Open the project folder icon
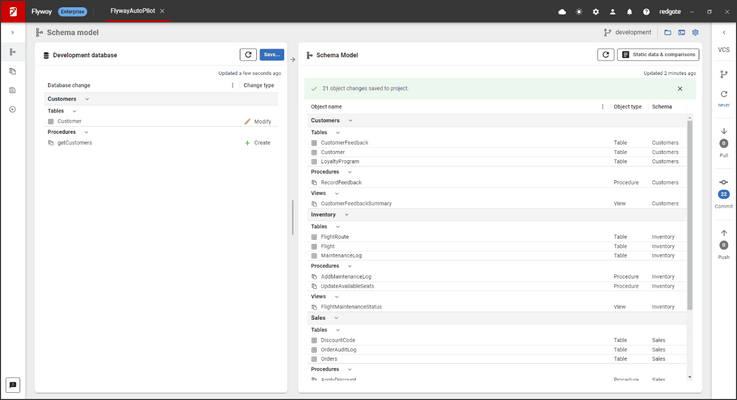Viewport: 737px width, 400px height. [x=668, y=33]
